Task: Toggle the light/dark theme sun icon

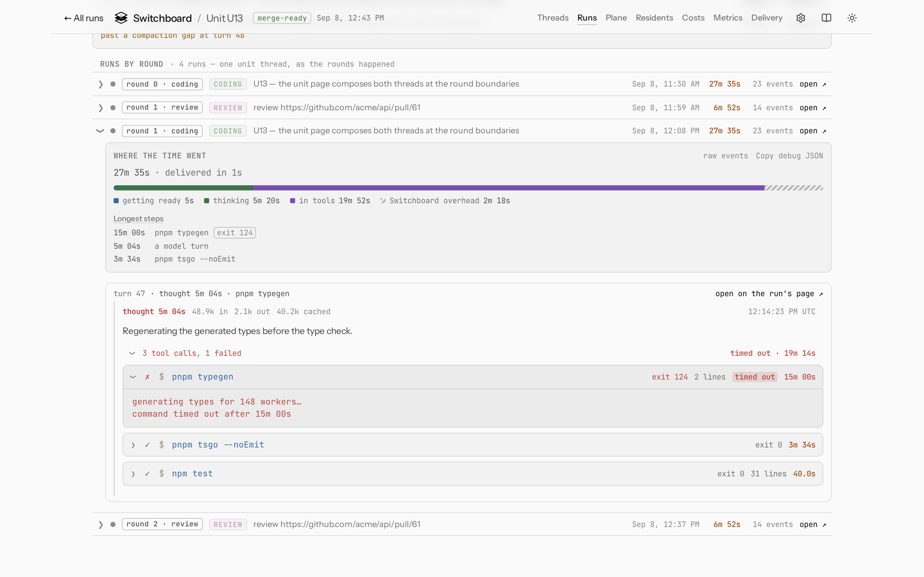Action: pyautogui.click(x=852, y=18)
